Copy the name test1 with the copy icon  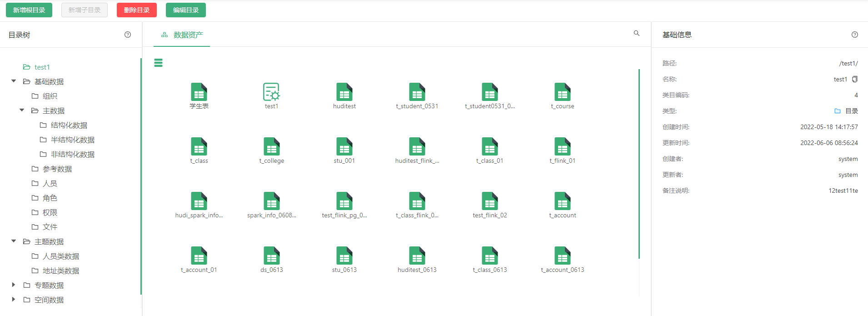pyautogui.click(x=855, y=79)
